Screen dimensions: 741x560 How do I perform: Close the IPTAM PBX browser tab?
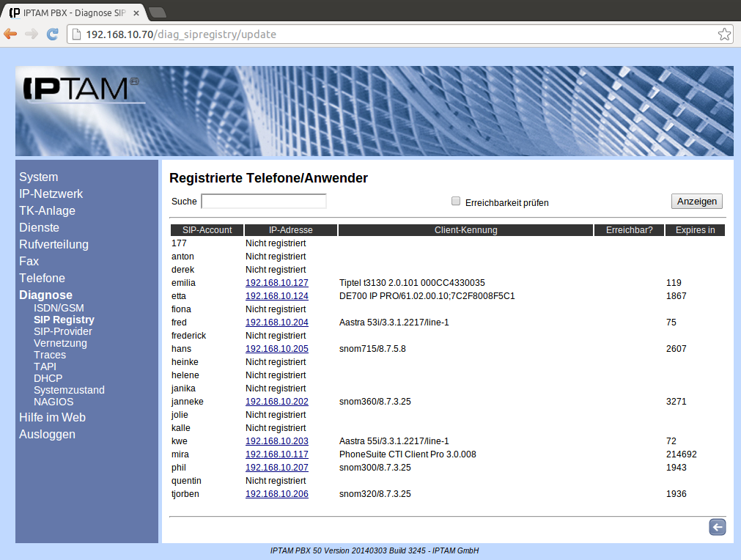tap(136, 12)
